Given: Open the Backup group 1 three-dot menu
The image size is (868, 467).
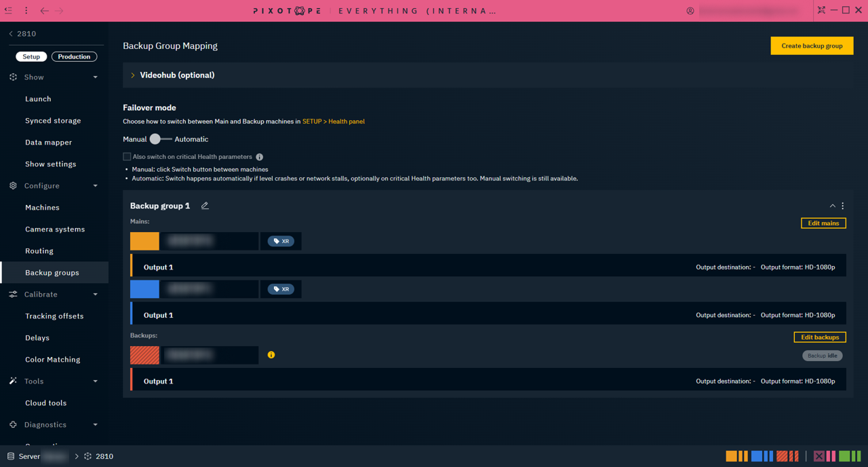Looking at the screenshot, I should 843,206.
